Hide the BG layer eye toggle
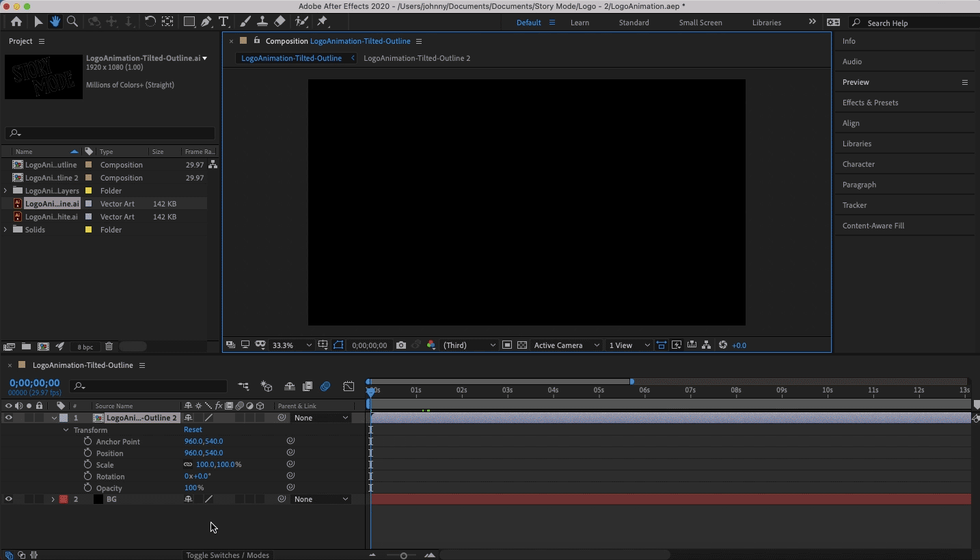Image resolution: width=980 pixels, height=560 pixels. click(x=9, y=499)
